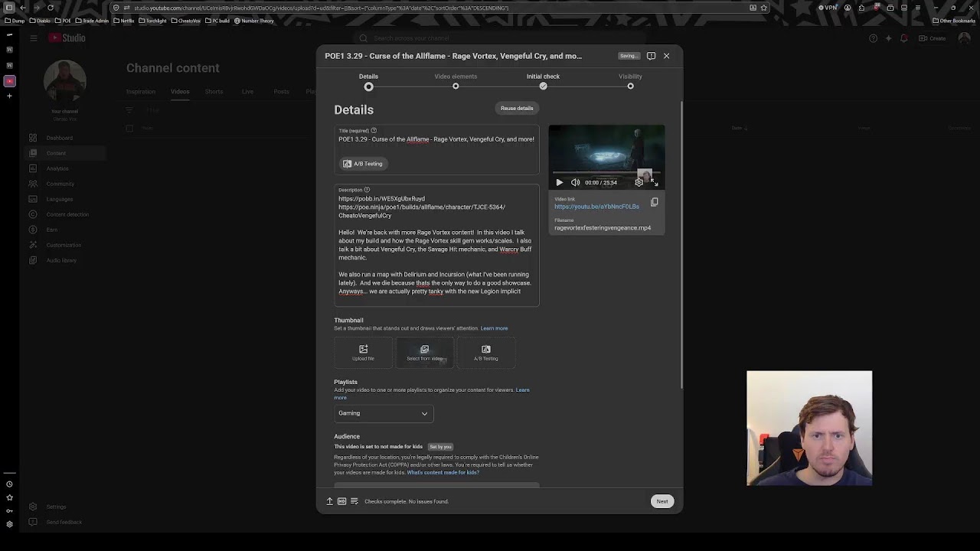Play the video preview
Viewport: 980px width, 551px height.
click(559, 182)
